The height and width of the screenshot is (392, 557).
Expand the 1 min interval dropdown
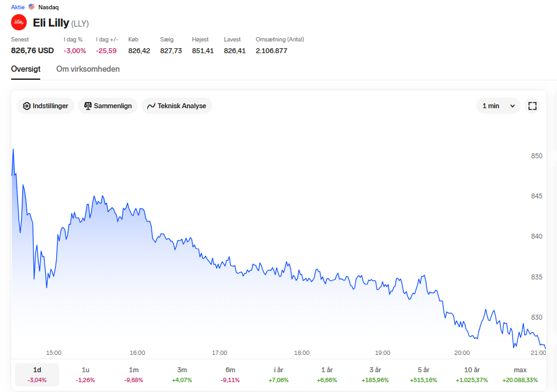pyautogui.click(x=498, y=106)
